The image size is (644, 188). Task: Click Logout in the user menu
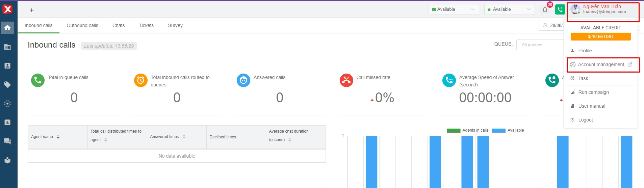[585, 120]
